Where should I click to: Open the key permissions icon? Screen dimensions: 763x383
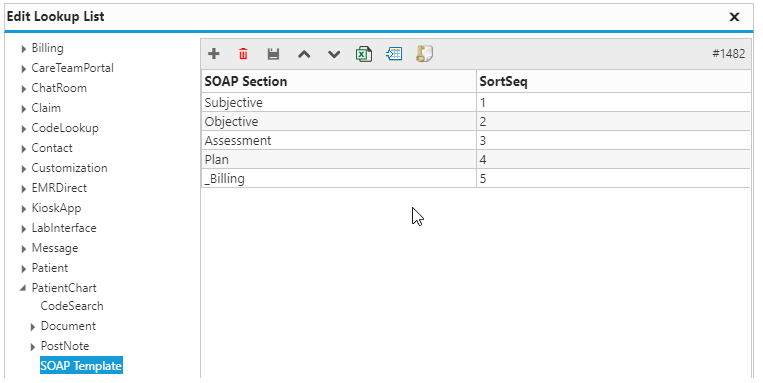[x=424, y=54]
